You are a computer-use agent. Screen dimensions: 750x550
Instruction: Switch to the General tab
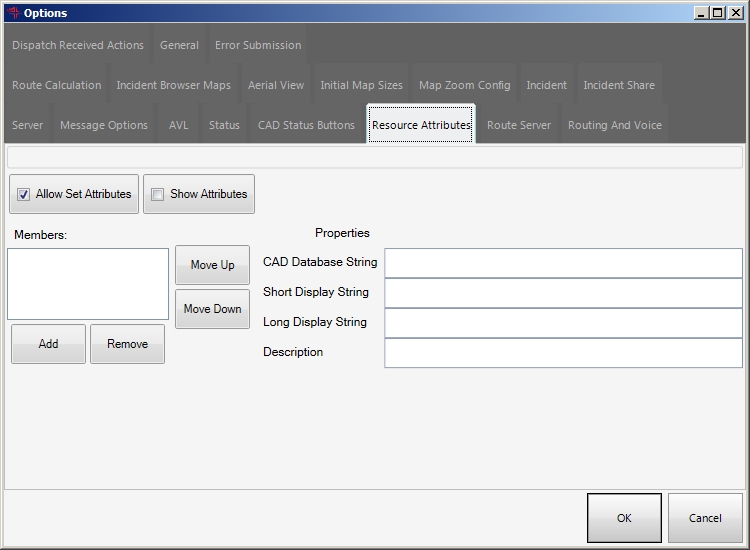[x=179, y=45]
